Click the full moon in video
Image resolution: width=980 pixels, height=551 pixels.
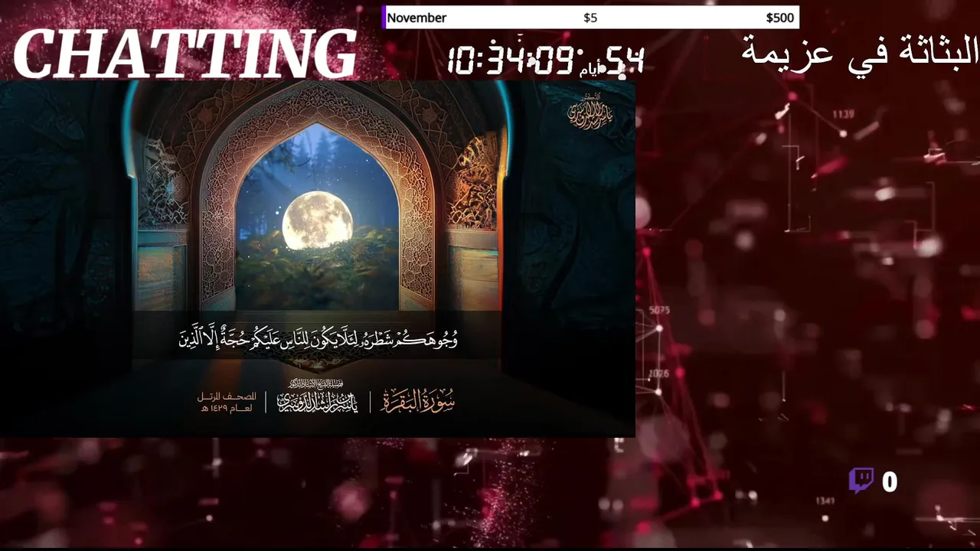click(x=317, y=220)
